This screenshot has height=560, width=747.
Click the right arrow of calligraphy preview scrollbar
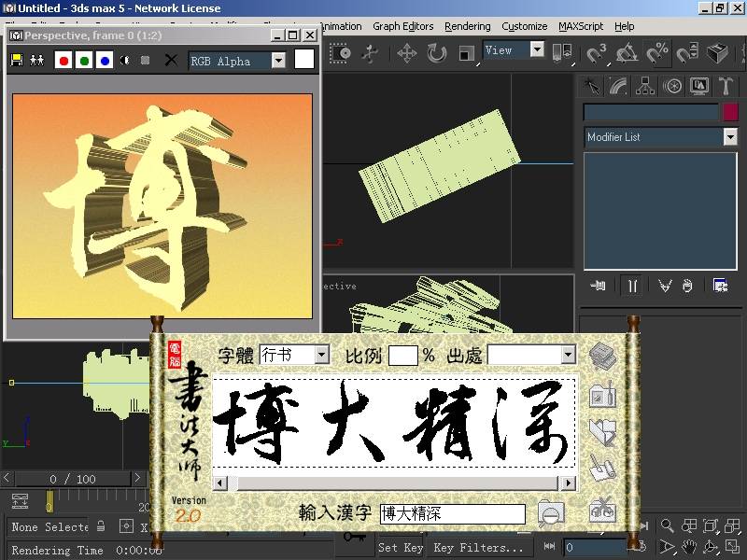[568, 483]
